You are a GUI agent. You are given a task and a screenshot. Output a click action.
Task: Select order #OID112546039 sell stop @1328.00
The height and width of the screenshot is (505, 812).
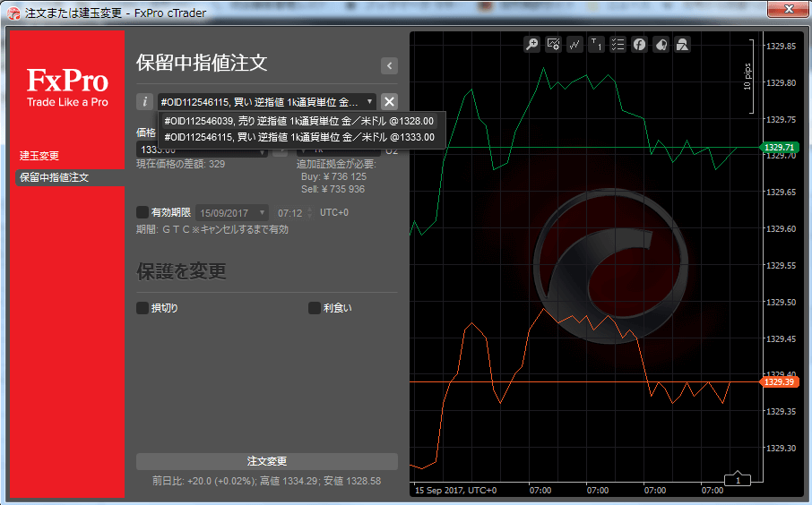(298, 121)
